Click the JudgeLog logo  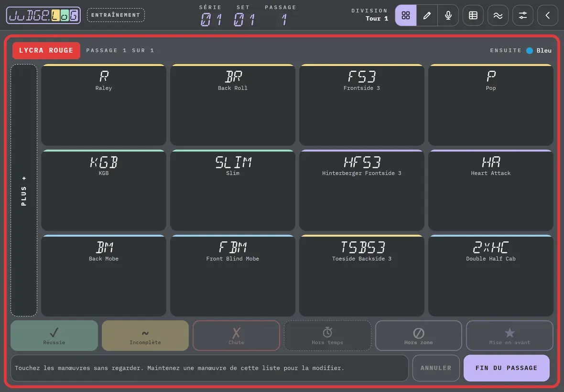coord(43,15)
